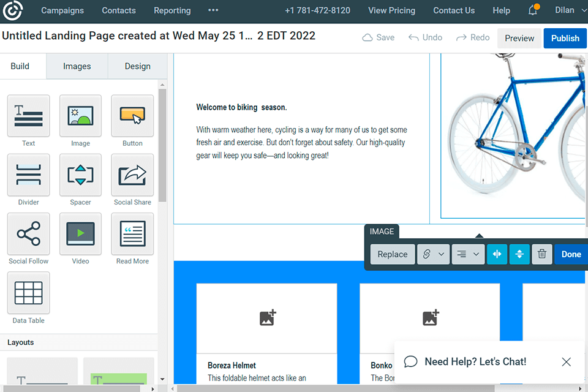Click Contact Us link
Image resolution: width=588 pixels, height=392 pixels.
coord(454,10)
